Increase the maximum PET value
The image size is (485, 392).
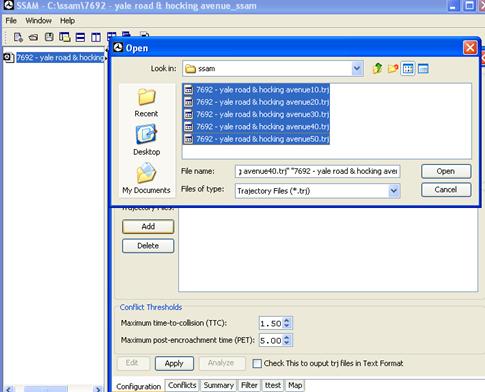[x=287, y=337]
